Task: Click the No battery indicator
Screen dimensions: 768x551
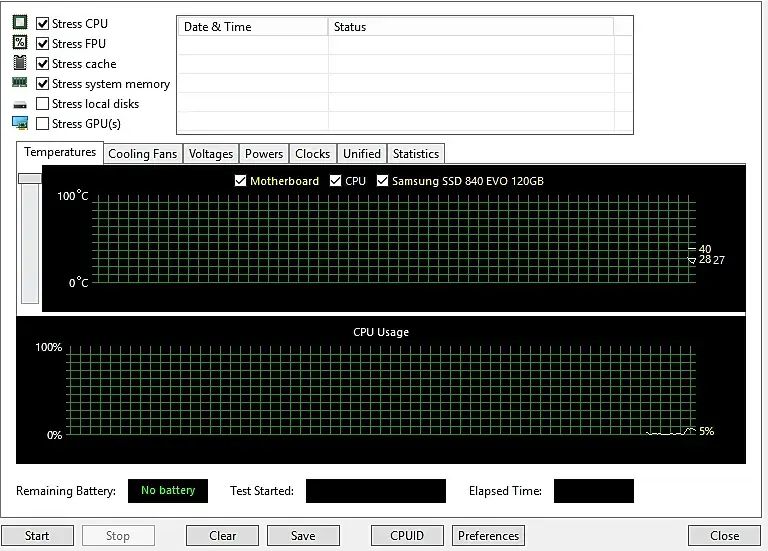Action: 168,491
